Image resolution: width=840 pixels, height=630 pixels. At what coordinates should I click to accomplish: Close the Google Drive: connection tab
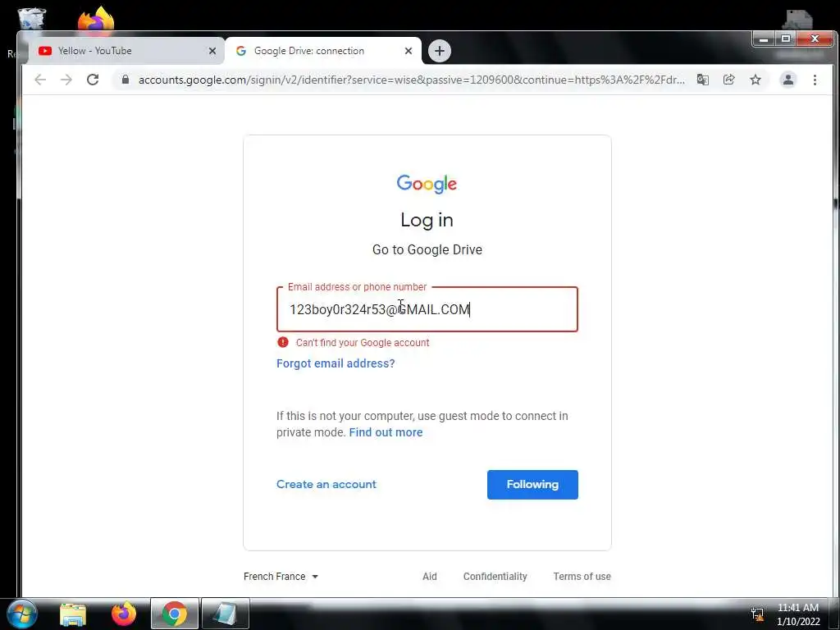(x=409, y=51)
